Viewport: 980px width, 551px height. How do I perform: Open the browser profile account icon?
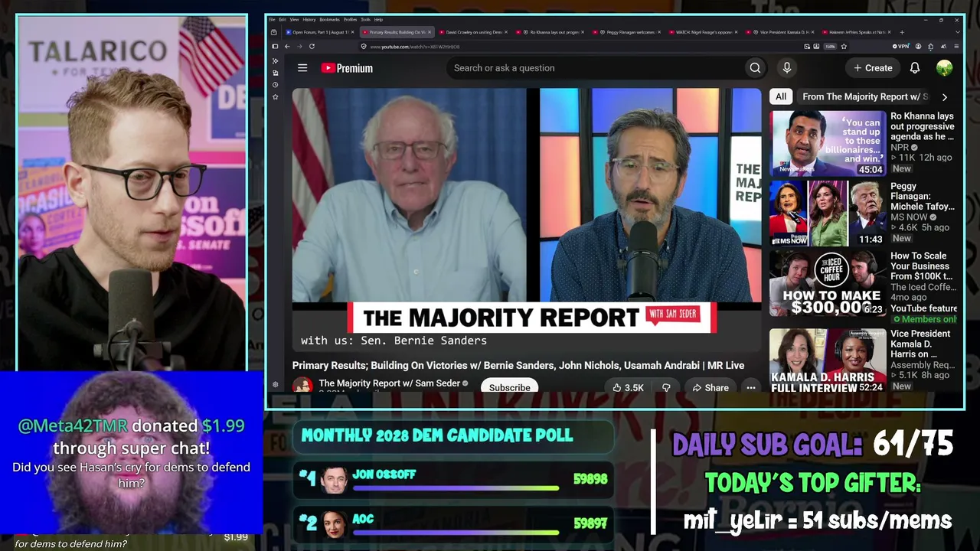pos(918,47)
